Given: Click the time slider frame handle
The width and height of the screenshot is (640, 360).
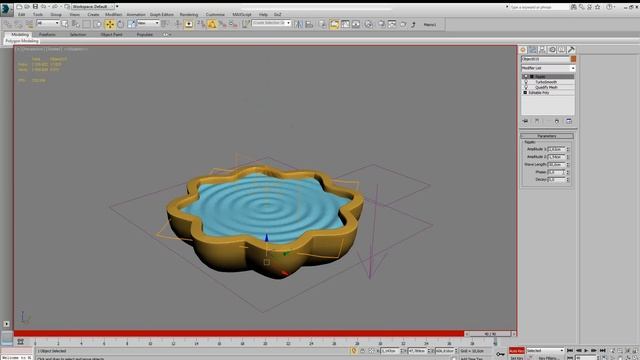Looking at the screenshot, I should pyautogui.click(x=490, y=334).
